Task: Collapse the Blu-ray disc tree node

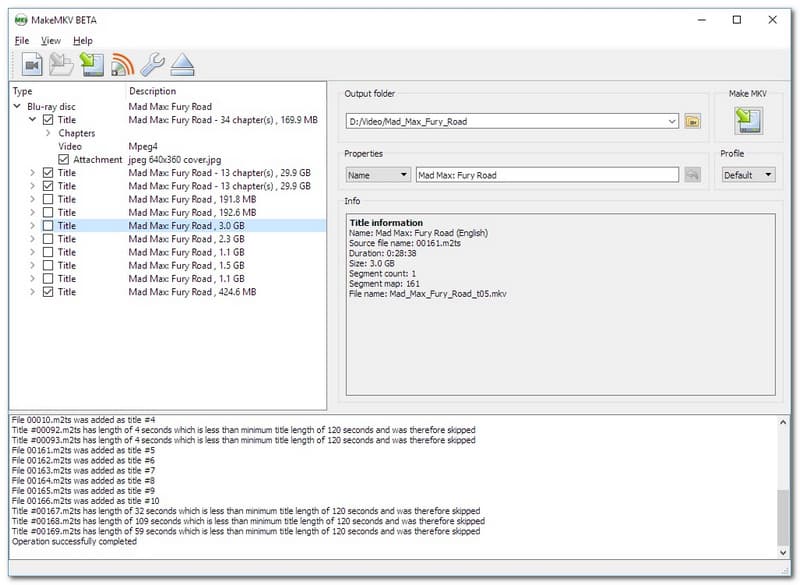Action: pyautogui.click(x=17, y=107)
